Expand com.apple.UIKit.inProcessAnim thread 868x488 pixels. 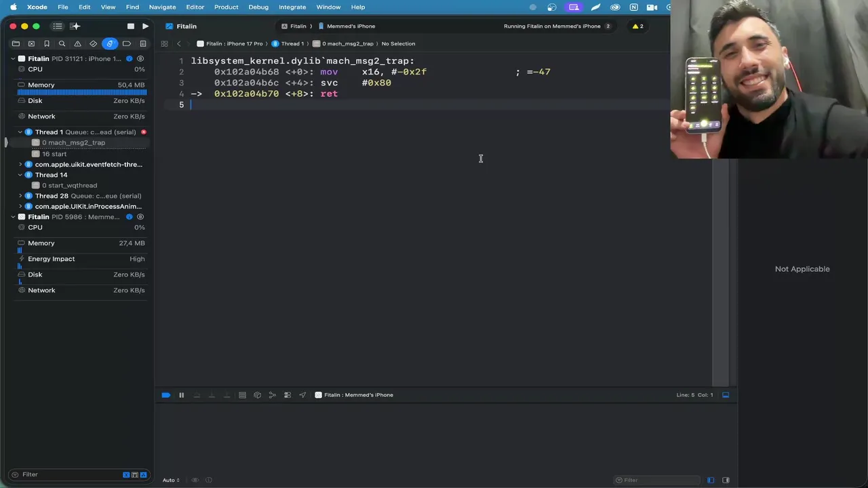pos(20,206)
